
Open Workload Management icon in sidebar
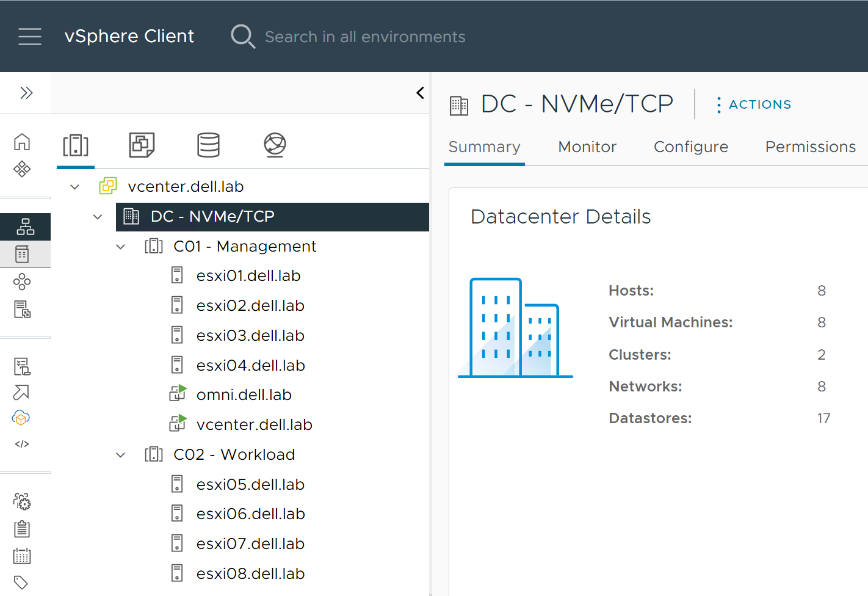22,282
